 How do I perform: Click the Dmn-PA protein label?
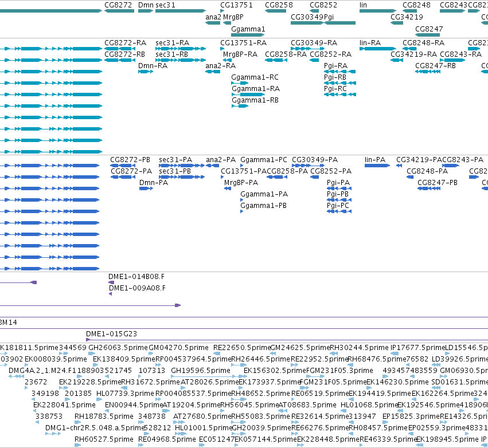tap(154, 183)
